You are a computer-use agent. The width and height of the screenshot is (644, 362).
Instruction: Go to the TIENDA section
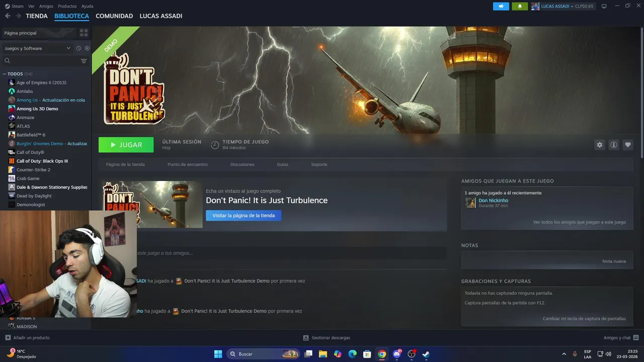click(x=37, y=16)
